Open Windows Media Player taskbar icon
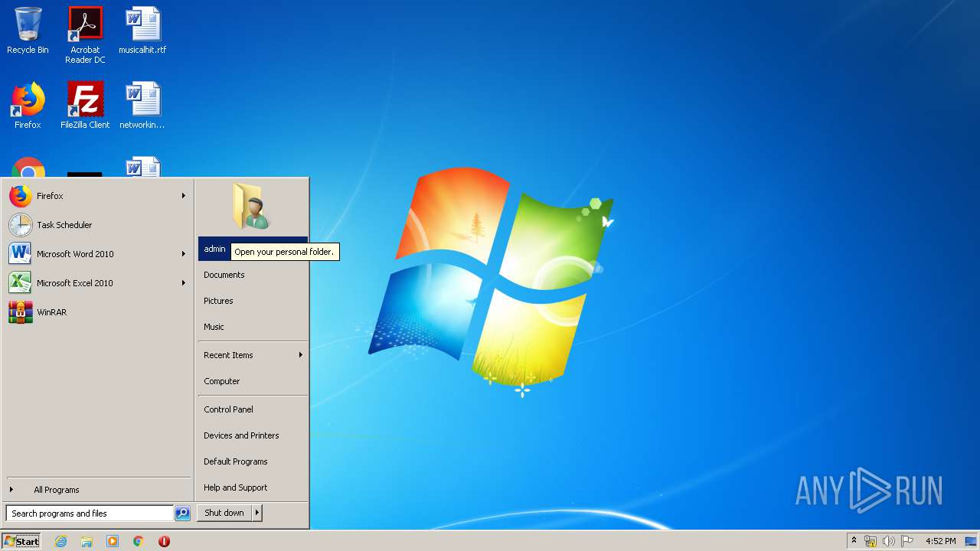The height and width of the screenshot is (551, 980). coord(113,541)
